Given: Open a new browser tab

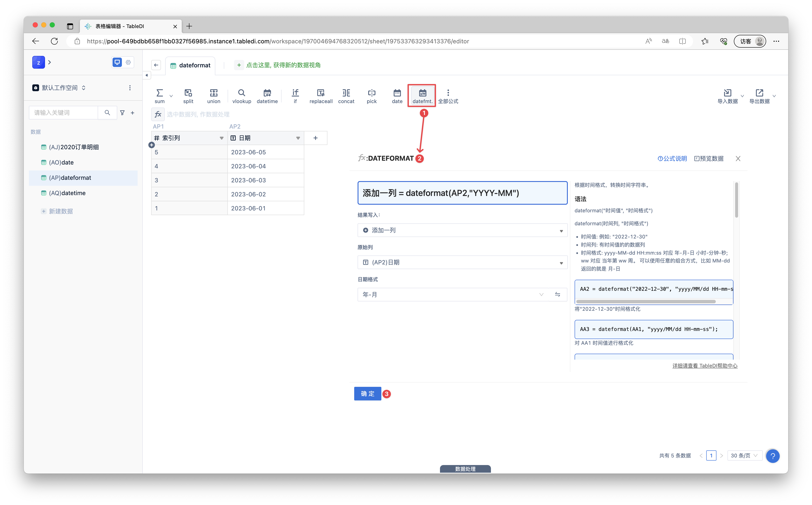Looking at the screenshot, I should [x=189, y=26].
